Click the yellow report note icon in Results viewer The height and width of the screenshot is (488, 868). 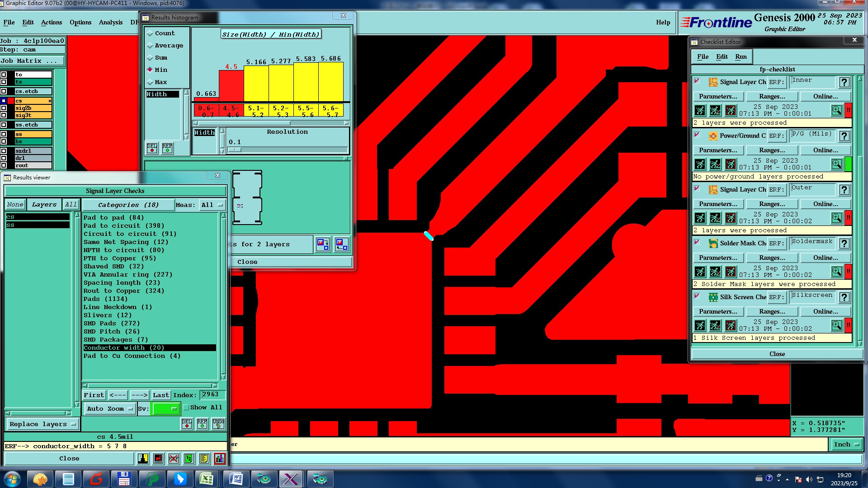pos(204,459)
